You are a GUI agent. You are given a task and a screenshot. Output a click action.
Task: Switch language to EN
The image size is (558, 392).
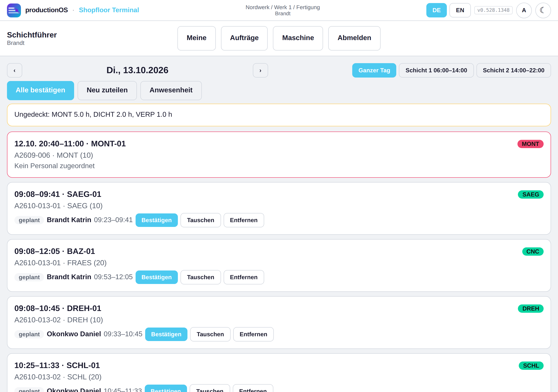(460, 10)
